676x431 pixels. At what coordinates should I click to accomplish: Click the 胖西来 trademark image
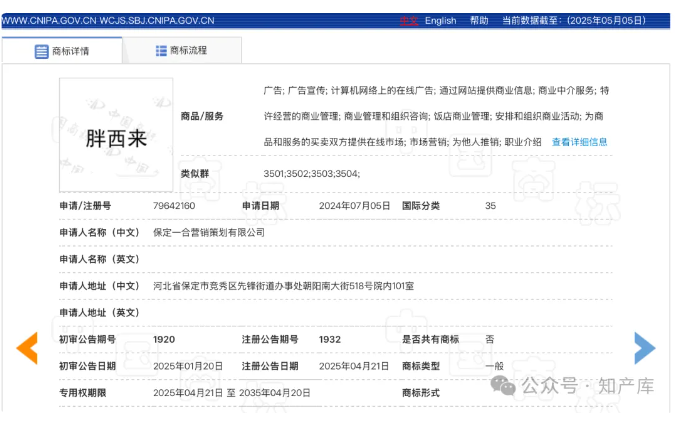pos(116,138)
